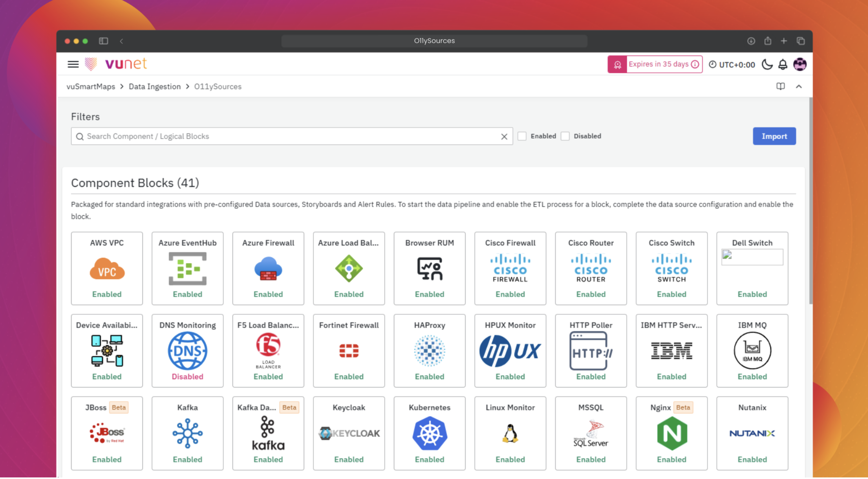This screenshot has height=479, width=868.
Task: Click the Nginx component icon
Action: point(671,433)
